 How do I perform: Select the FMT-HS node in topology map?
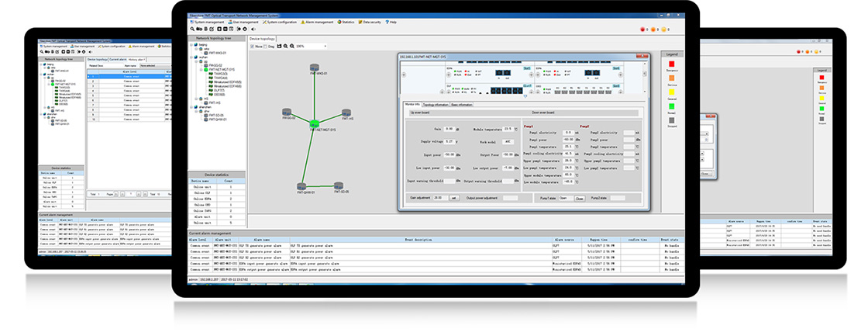point(346,113)
